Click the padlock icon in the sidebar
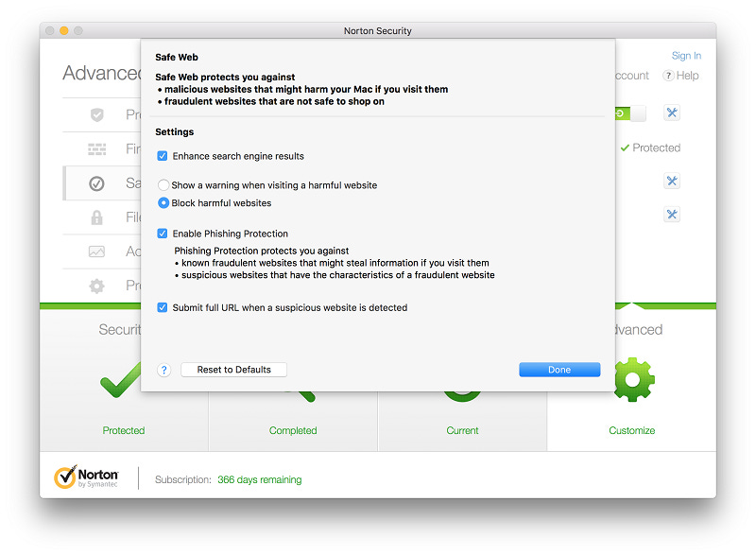Viewport: 756px width, 555px height. [x=97, y=217]
